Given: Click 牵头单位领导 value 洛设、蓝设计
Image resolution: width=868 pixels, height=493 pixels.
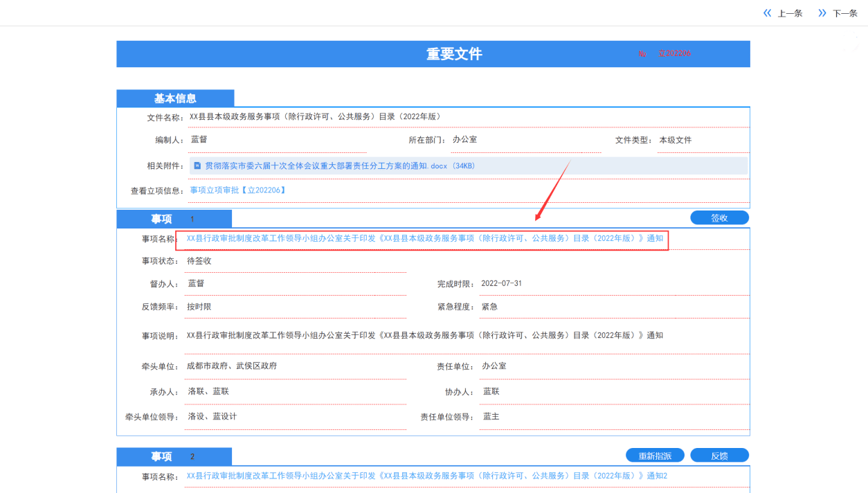Looking at the screenshot, I should coord(213,417).
